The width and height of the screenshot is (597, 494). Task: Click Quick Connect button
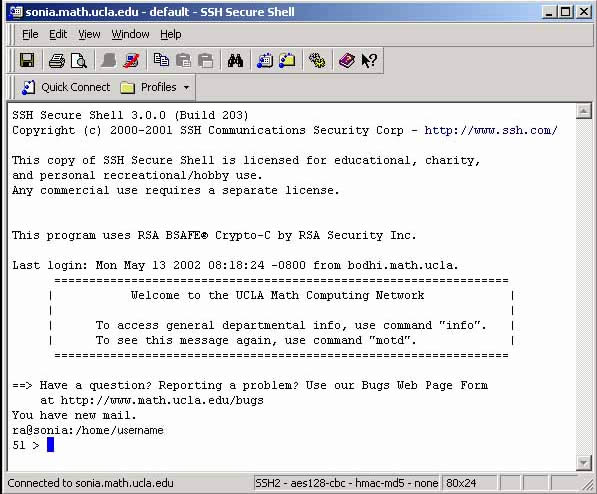(65, 87)
